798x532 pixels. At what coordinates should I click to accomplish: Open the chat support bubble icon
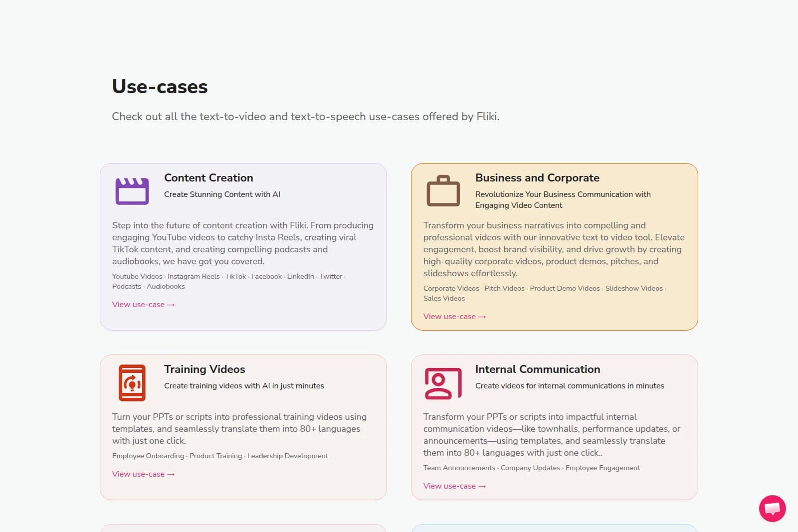[772, 508]
